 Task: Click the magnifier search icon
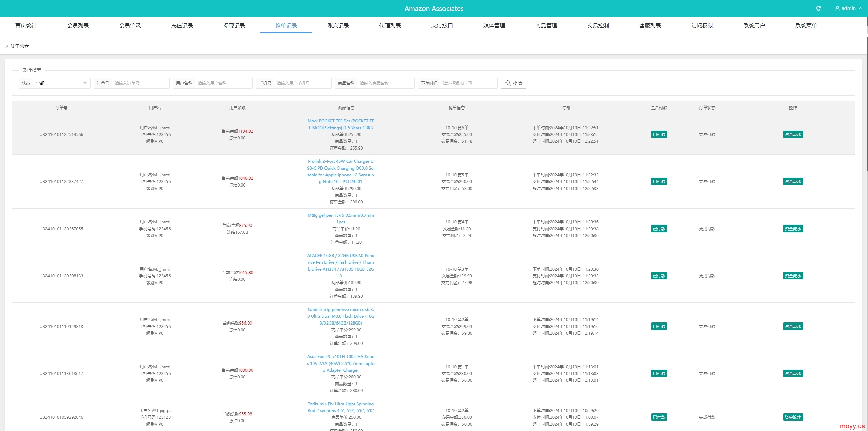(508, 83)
